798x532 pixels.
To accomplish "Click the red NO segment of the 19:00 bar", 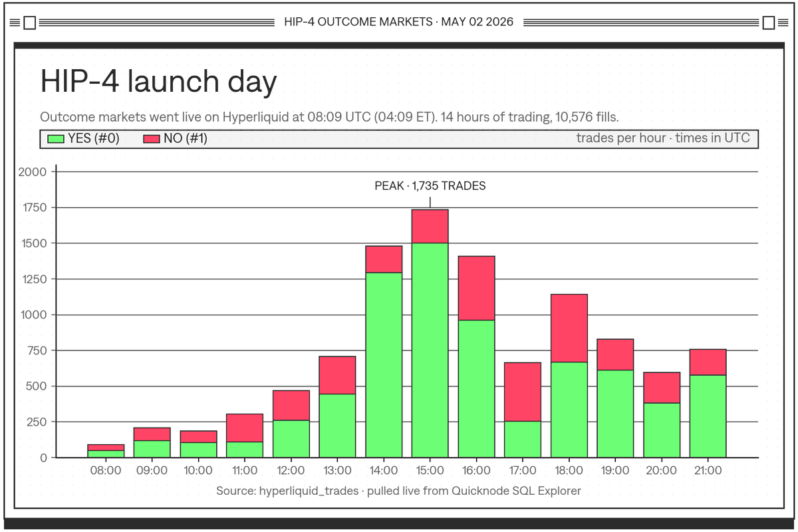I will coord(615,354).
